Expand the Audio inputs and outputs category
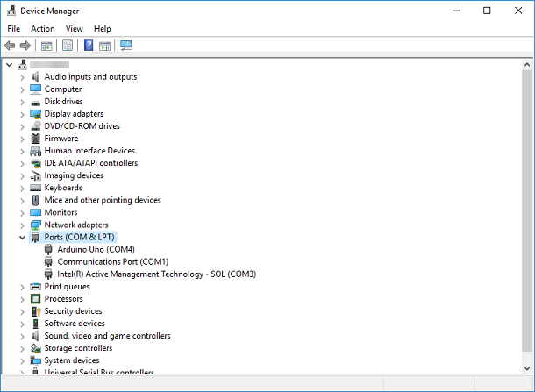This screenshot has height=392, width=535. click(x=22, y=77)
